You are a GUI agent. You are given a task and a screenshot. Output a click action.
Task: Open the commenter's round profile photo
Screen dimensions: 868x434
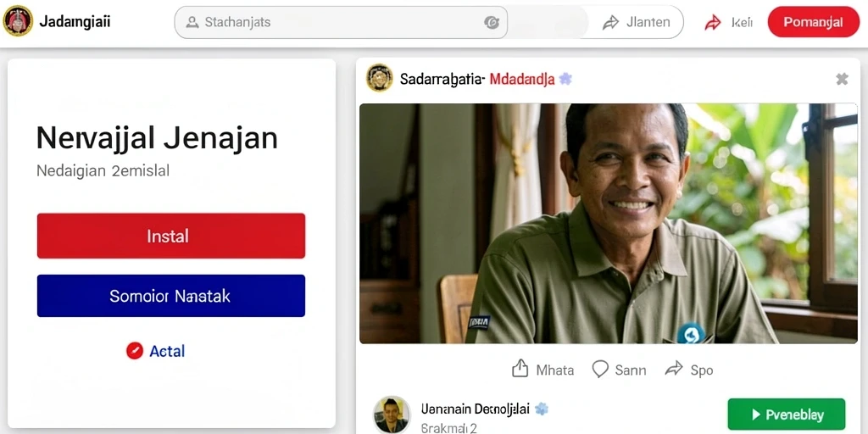392,415
